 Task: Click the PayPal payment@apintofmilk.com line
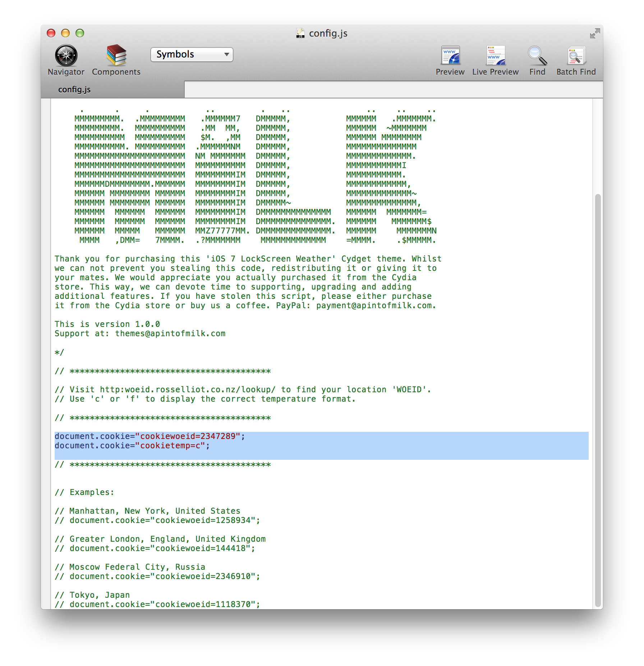pos(245,305)
